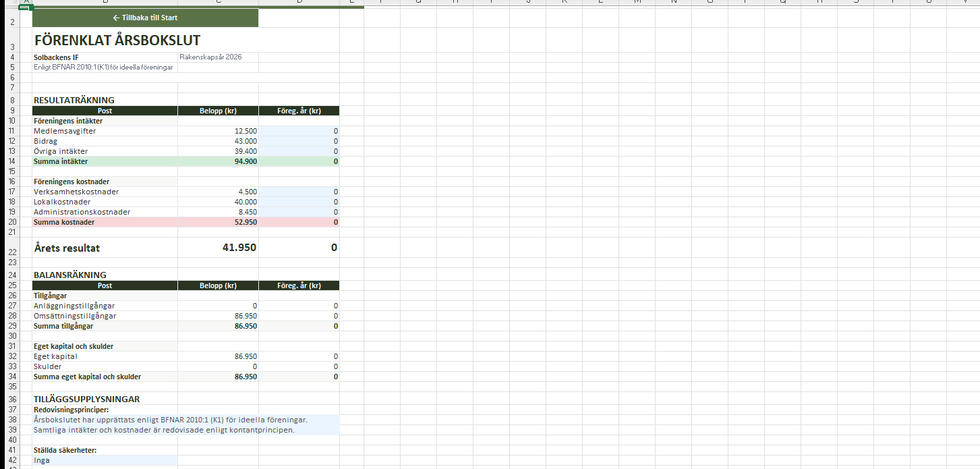Select the Lokalkostnader amount 40.000
Image resolution: width=980 pixels, height=469 pixels.
click(218, 202)
